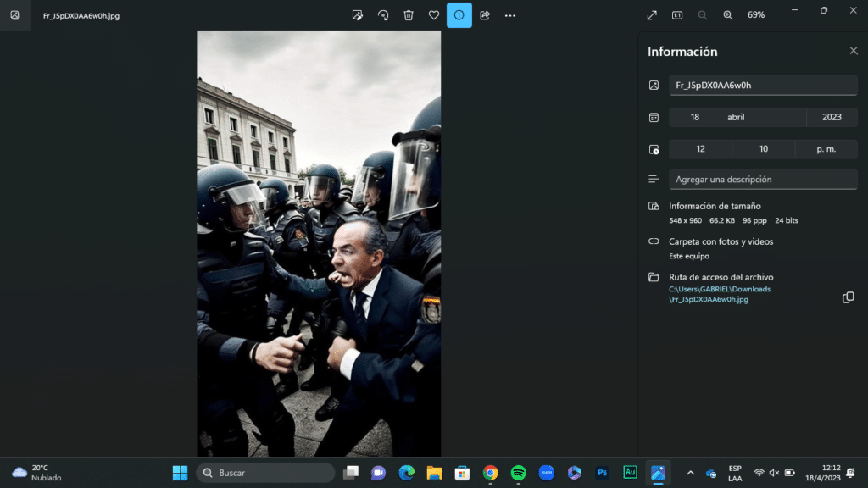This screenshot has height=488, width=868.
Task: Zoom out using the magnifier minus icon
Action: click(x=703, y=15)
